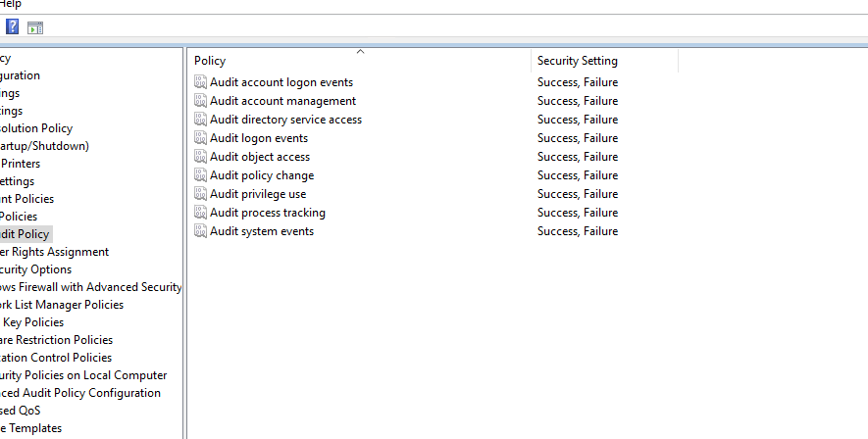Open Application Control Policies tree node

point(56,358)
